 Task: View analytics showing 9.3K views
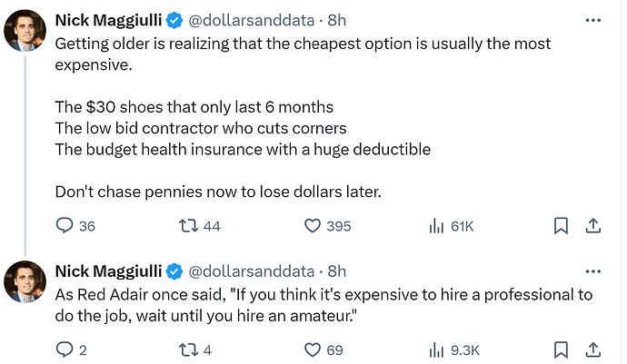click(x=453, y=350)
